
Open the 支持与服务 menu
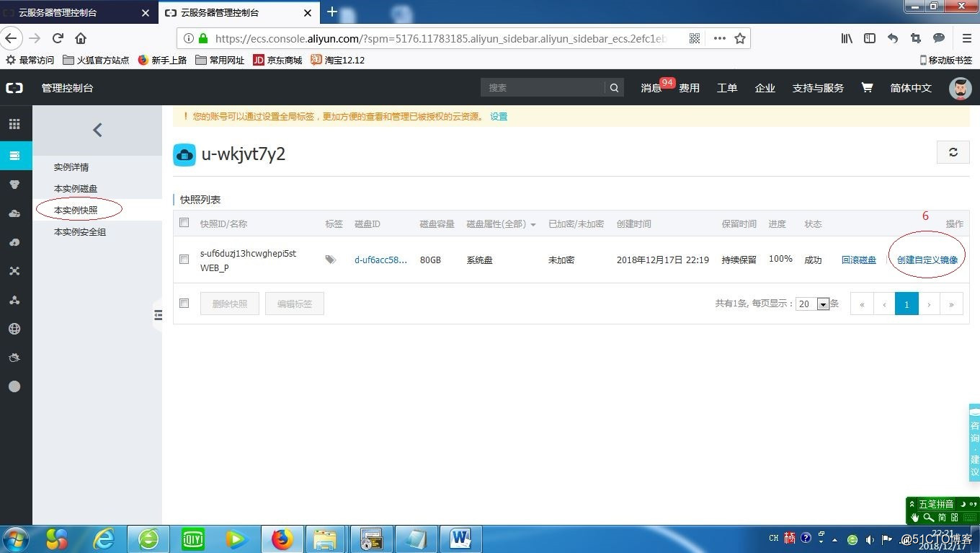(818, 88)
